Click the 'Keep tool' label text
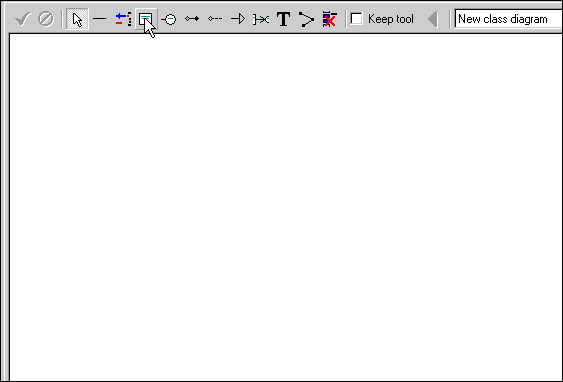 pyautogui.click(x=391, y=19)
